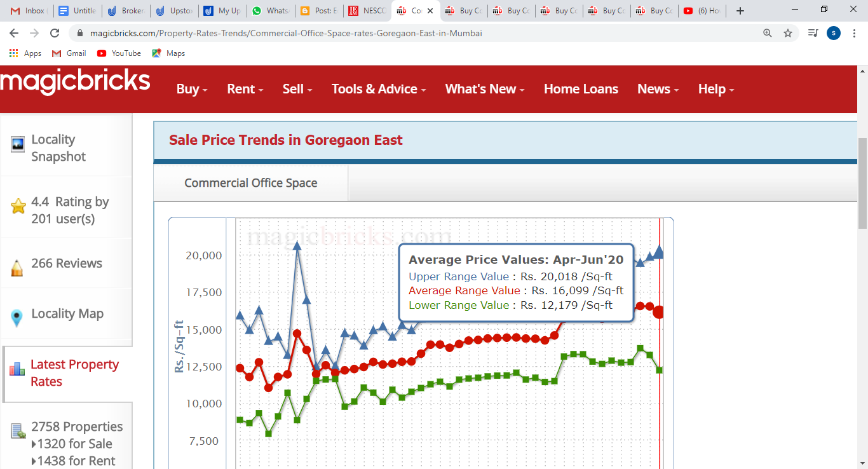
Task: Click the Lower Range Value tooltip line
Action: pyautogui.click(x=510, y=305)
